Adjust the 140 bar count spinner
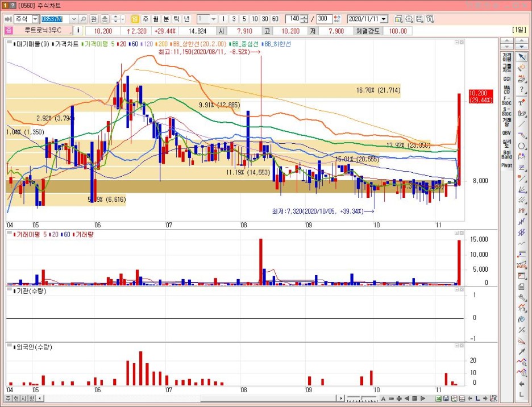 304,19
